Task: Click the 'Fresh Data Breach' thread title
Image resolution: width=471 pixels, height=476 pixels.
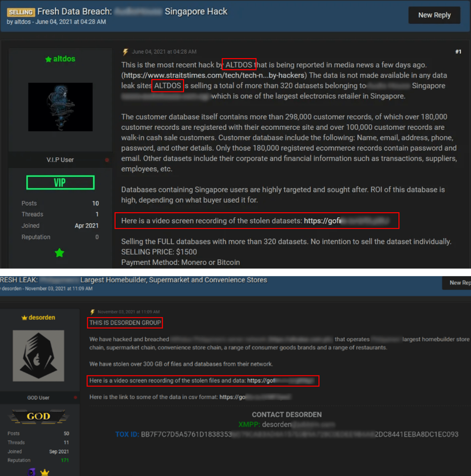Action: point(132,11)
